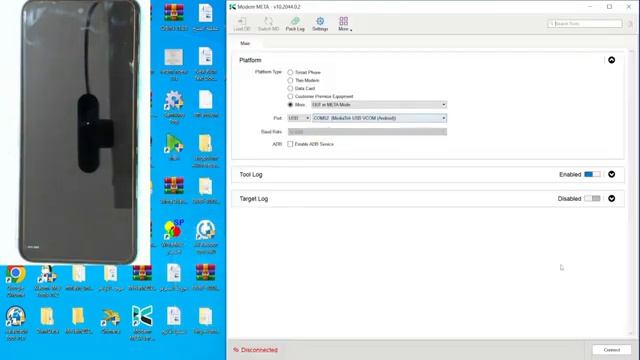Select the Modem META desktop shortcut

pos(142,324)
